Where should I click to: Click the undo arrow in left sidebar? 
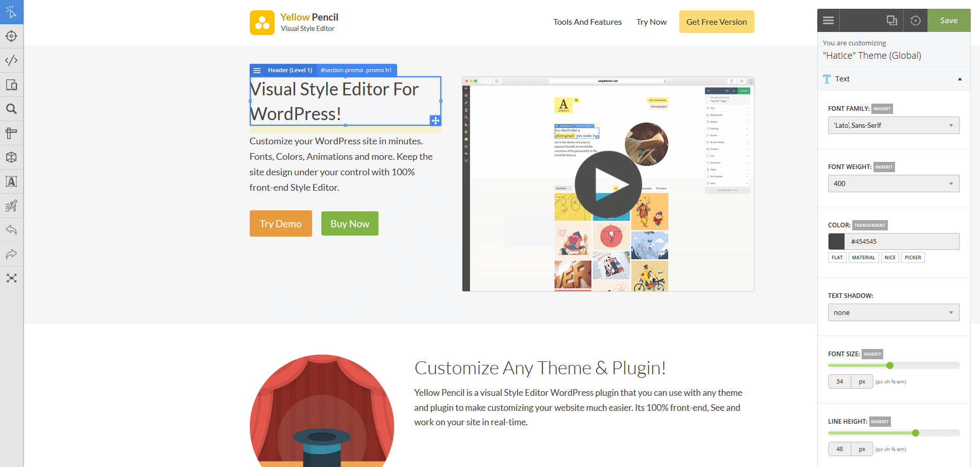tap(11, 230)
